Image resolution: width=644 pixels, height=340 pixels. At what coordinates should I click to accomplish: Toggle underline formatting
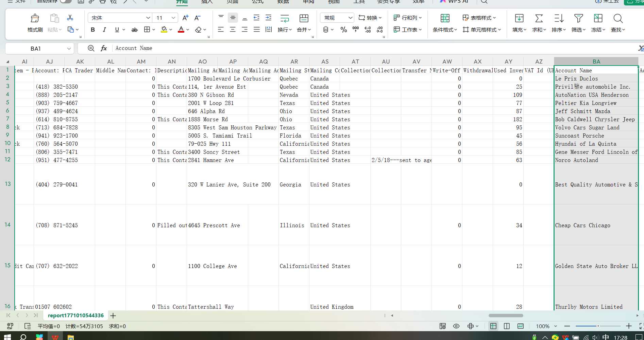[x=117, y=30]
